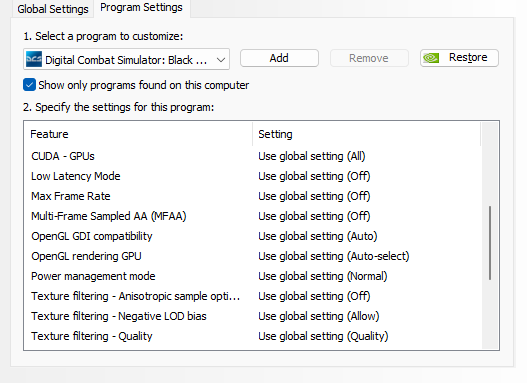Click the settings list vertical scrollbar thumb
This screenshot has width=527, height=383.
490,243
